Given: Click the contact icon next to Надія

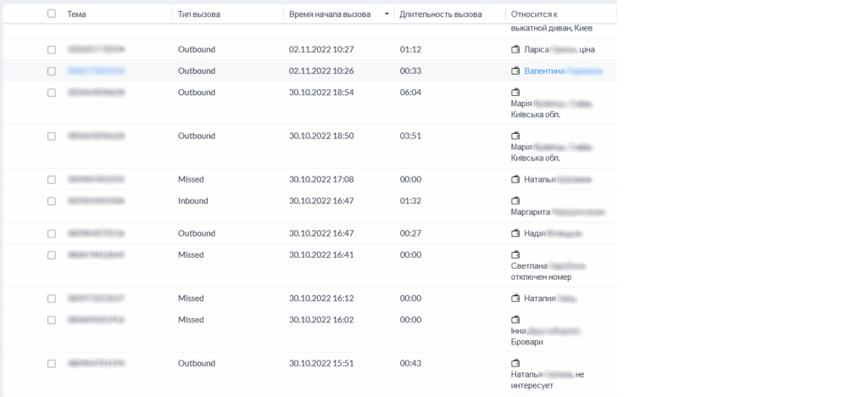Looking at the screenshot, I should (515, 233).
